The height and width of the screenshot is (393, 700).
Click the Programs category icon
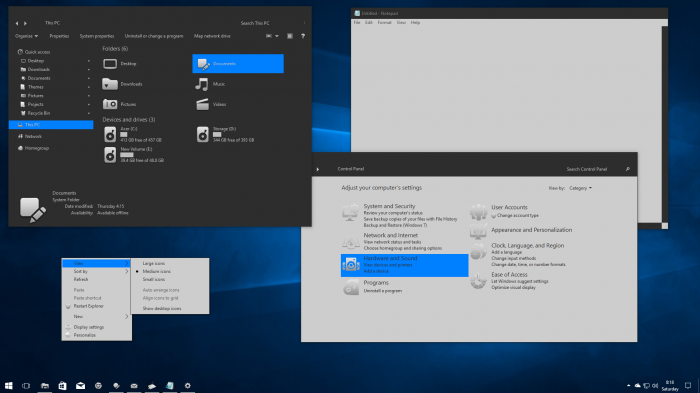351,287
